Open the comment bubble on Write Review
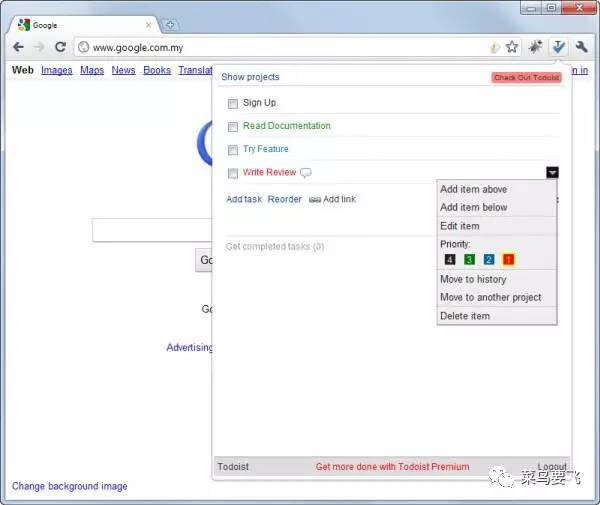The width and height of the screenshot is (600, 505). (306, 173)
